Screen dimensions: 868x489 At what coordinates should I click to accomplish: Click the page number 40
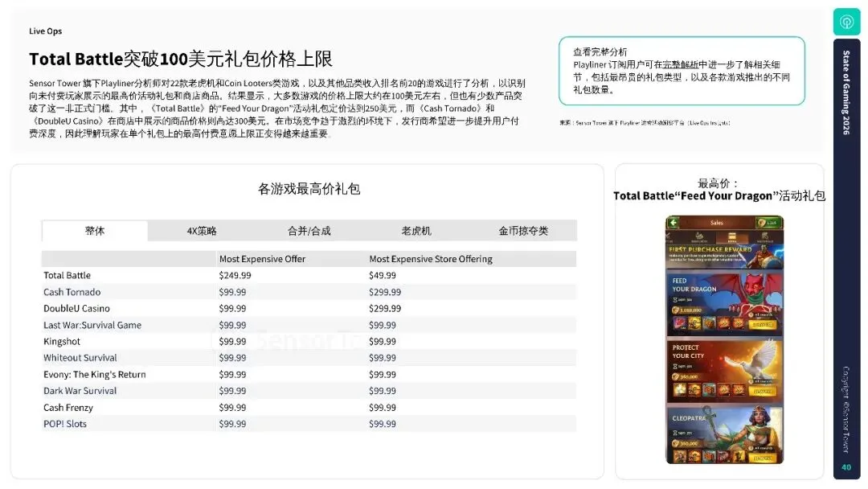(x=846, y=467)
